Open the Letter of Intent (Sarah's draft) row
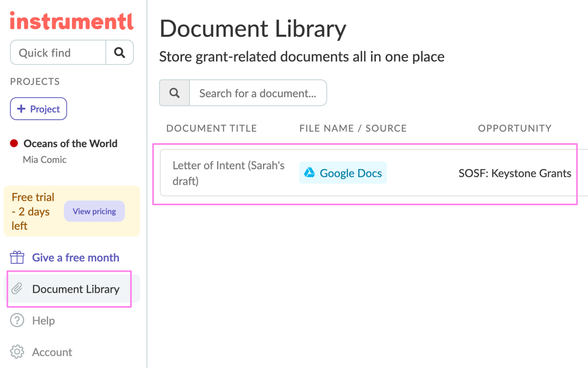588x368 pixels. coord(228,173)
